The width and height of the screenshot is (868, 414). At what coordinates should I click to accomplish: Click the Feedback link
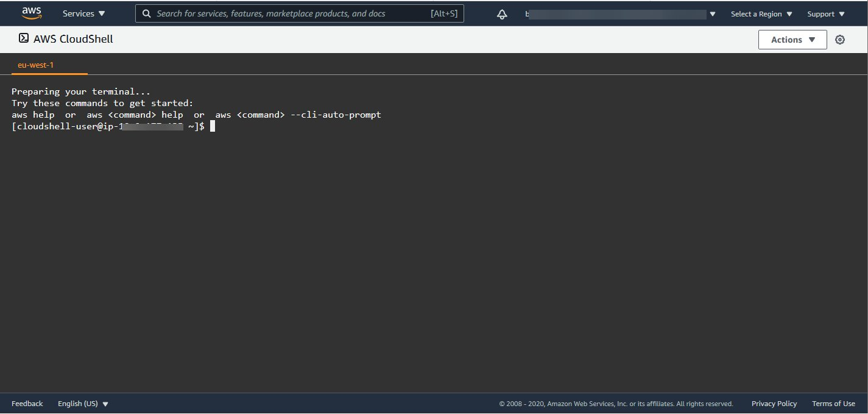click(27, 403)
